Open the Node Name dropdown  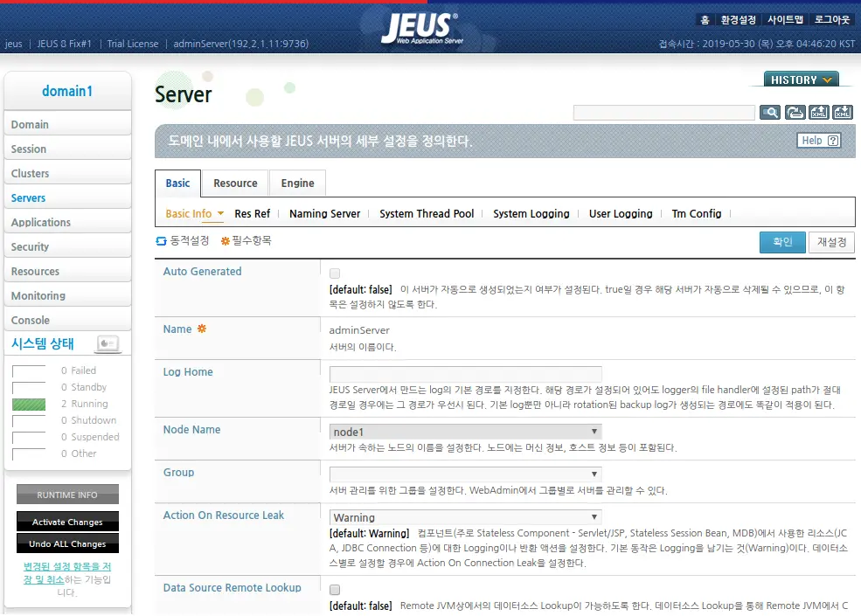465,432
